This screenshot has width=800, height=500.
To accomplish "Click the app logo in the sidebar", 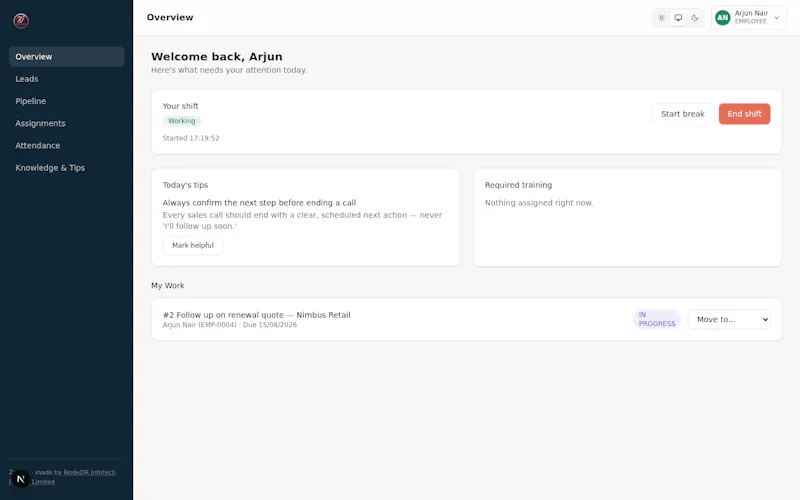I will click(x=21, y=21).
